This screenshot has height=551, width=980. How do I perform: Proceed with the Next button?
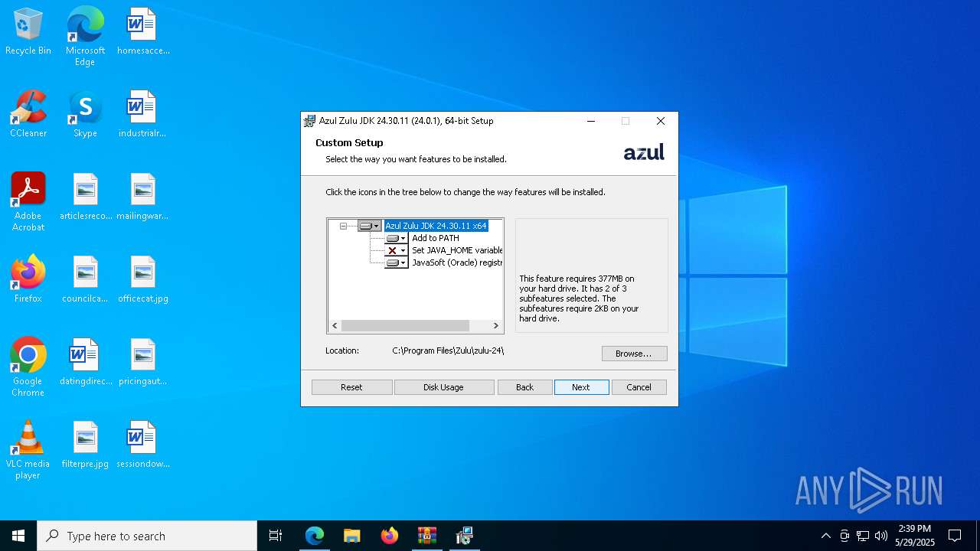click(581, 387)
